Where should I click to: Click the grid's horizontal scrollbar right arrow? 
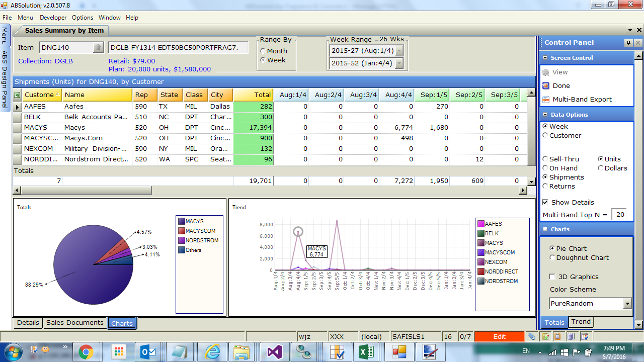(x=523, y=190)
